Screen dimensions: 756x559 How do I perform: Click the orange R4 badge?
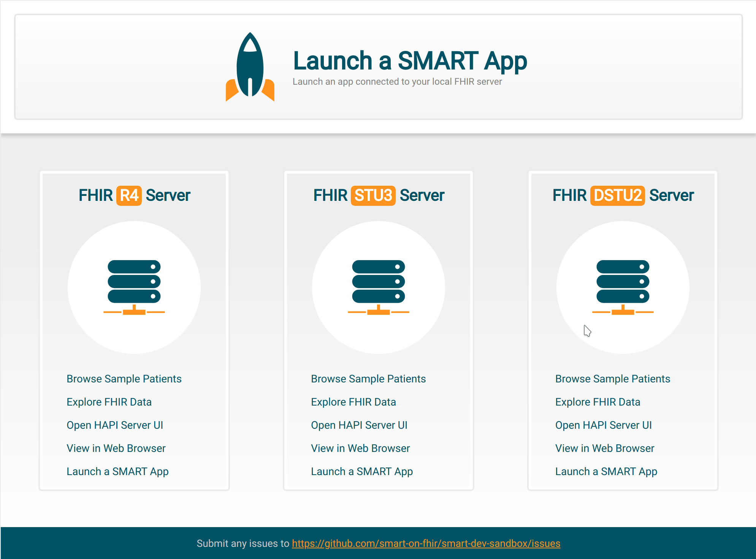(129, 196)
